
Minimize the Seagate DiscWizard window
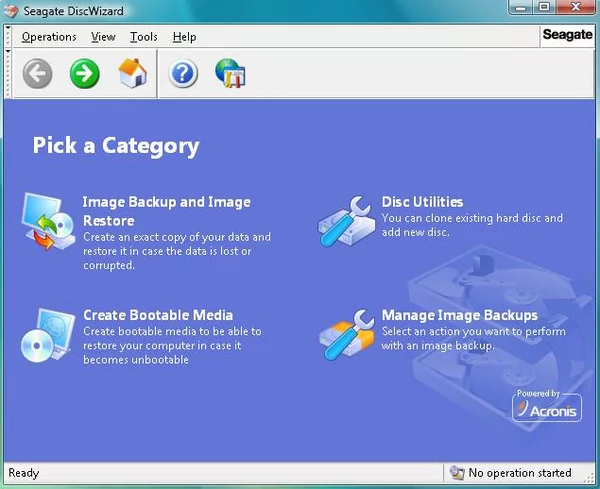pyautogui.click(x=521, y=7)
